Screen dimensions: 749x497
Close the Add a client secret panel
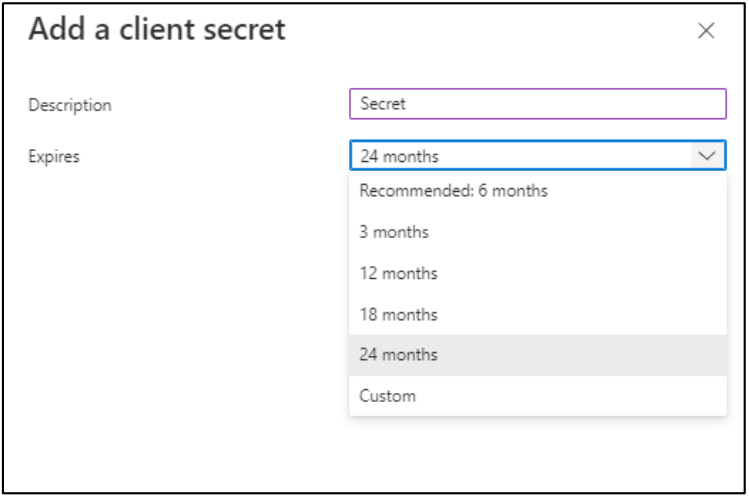point(706,31)
